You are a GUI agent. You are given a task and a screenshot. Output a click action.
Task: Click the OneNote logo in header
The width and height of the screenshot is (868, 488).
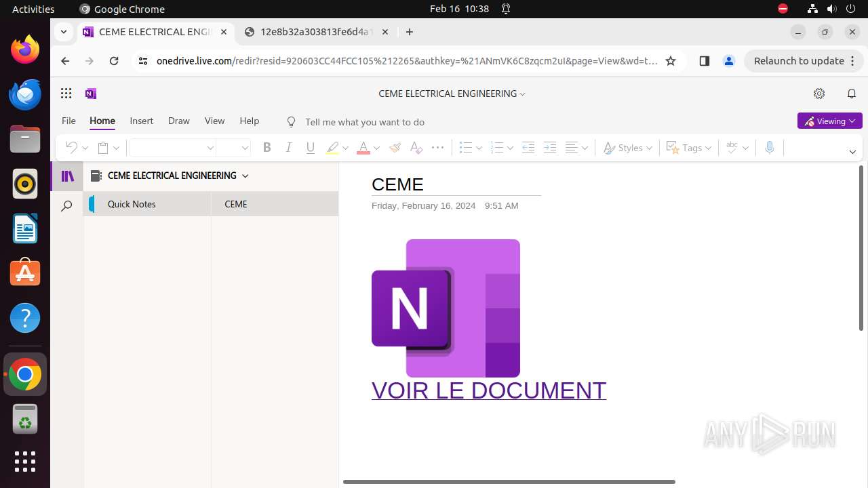click(x=91, y=94)
